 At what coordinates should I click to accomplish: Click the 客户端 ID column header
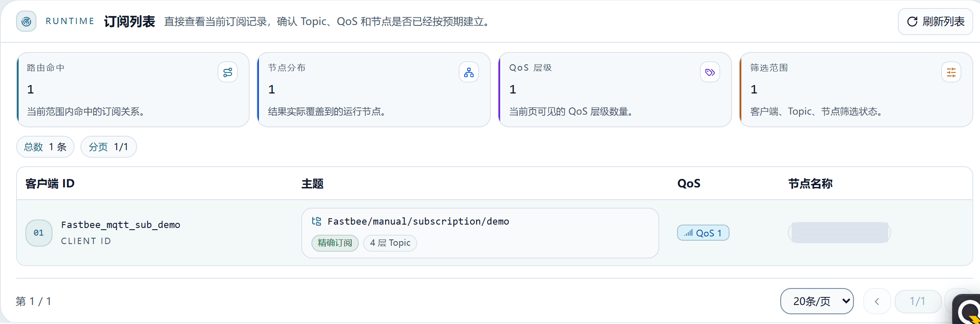(50, 184)
